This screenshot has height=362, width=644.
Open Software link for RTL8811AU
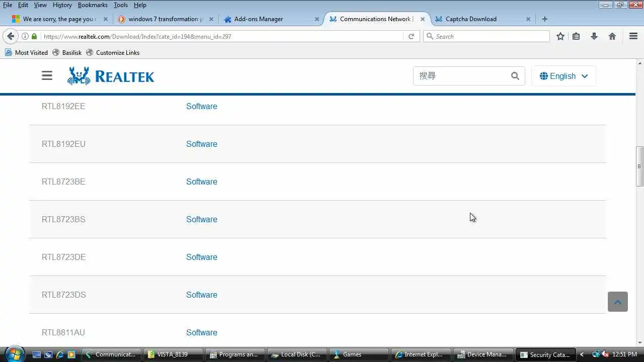pyautogui.click(x=202, y=332)
